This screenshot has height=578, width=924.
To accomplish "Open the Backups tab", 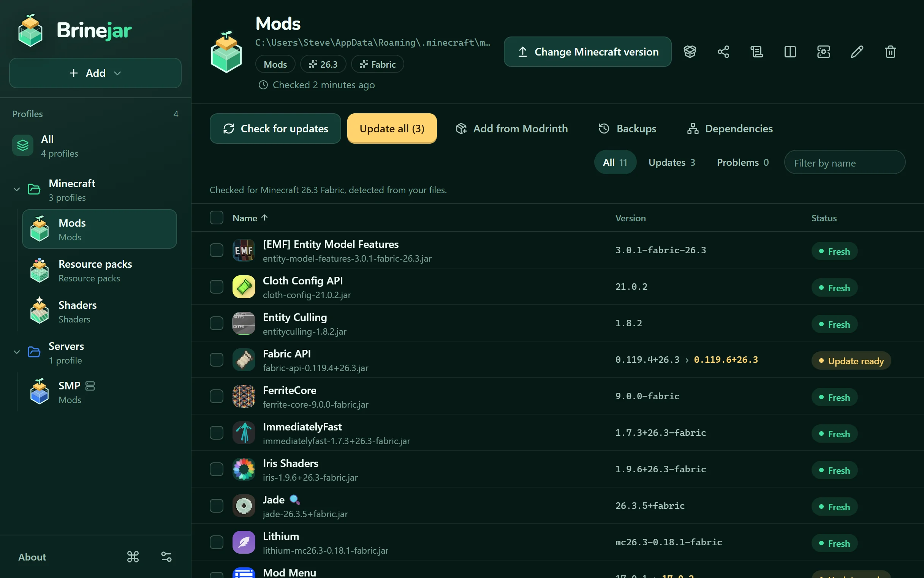I will click(x=627, y=129).
